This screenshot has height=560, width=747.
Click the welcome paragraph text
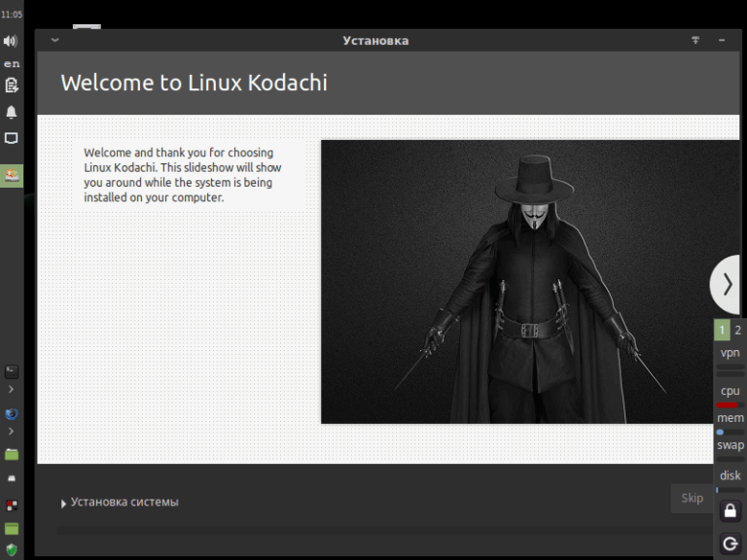coord(183,175)
